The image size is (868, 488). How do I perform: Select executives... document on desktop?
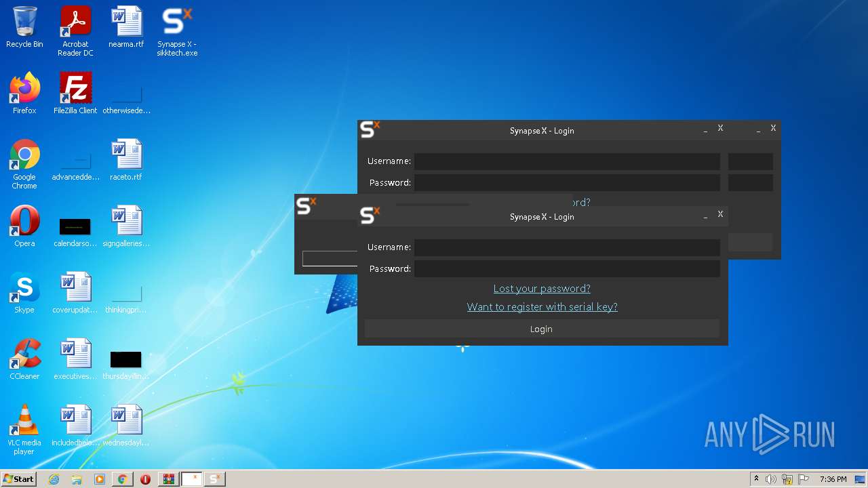click(75, 359)
